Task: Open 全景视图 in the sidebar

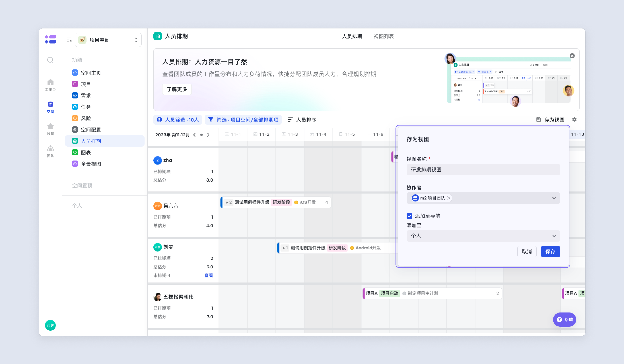Action: pyautogui.click(x=104, y=164)
